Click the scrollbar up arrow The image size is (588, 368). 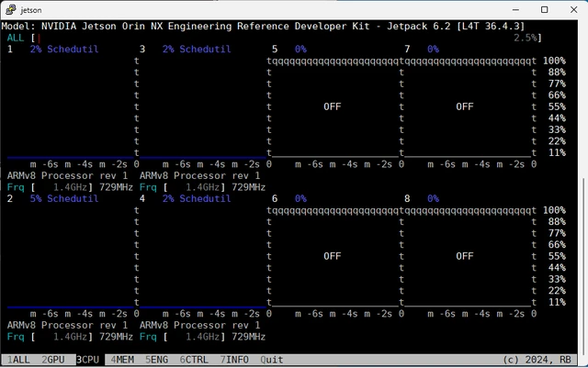[x=582, y=27]
